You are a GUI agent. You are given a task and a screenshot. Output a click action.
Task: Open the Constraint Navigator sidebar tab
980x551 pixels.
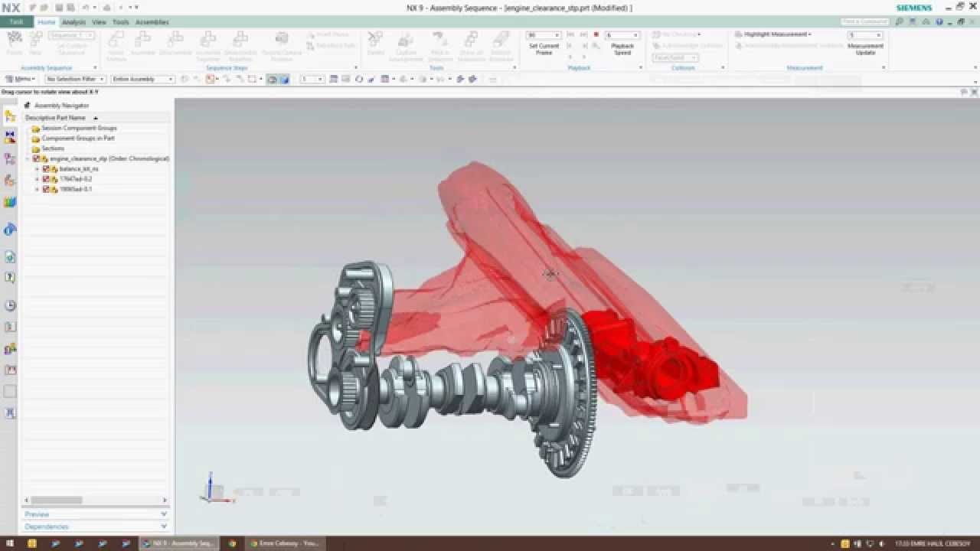click(x=10, y=138)
